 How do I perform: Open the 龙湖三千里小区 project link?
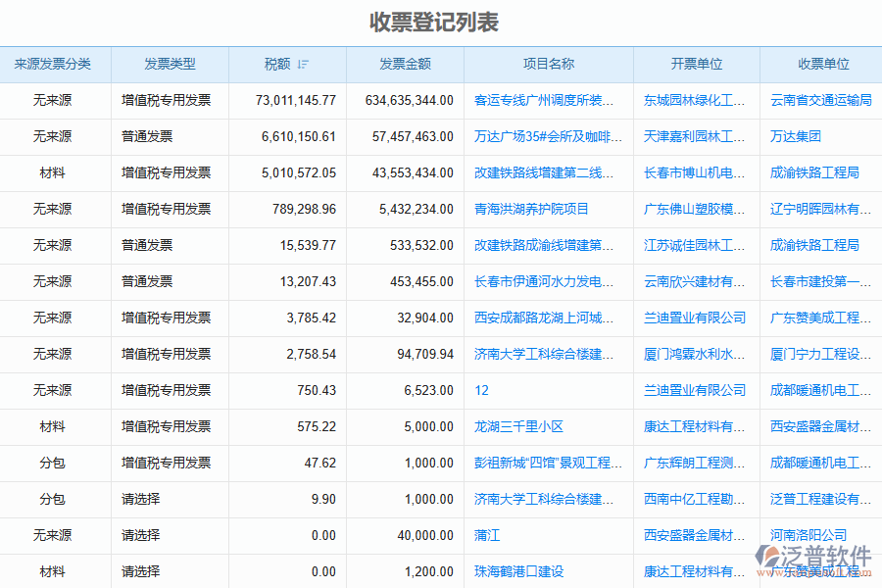[x=518, y=426]
